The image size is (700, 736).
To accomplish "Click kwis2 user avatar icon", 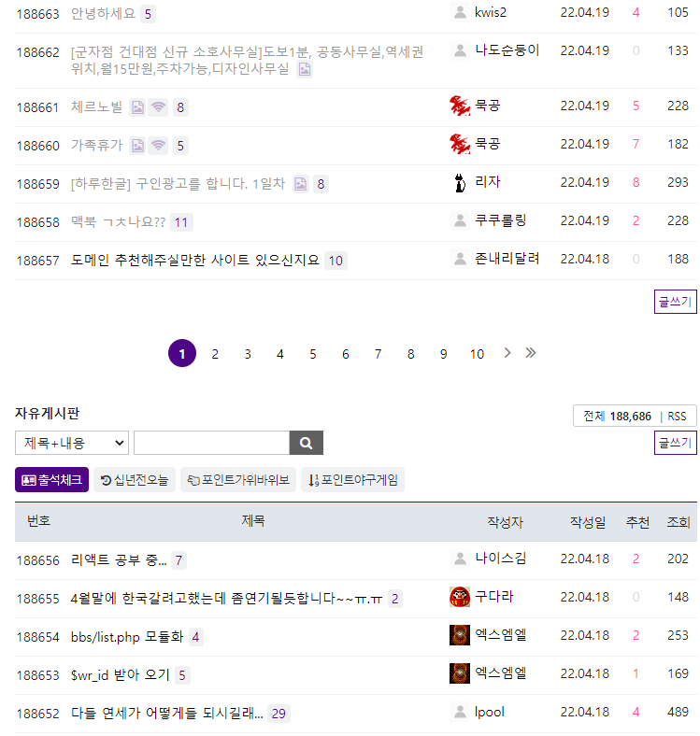I will click(x=460, y=12).
